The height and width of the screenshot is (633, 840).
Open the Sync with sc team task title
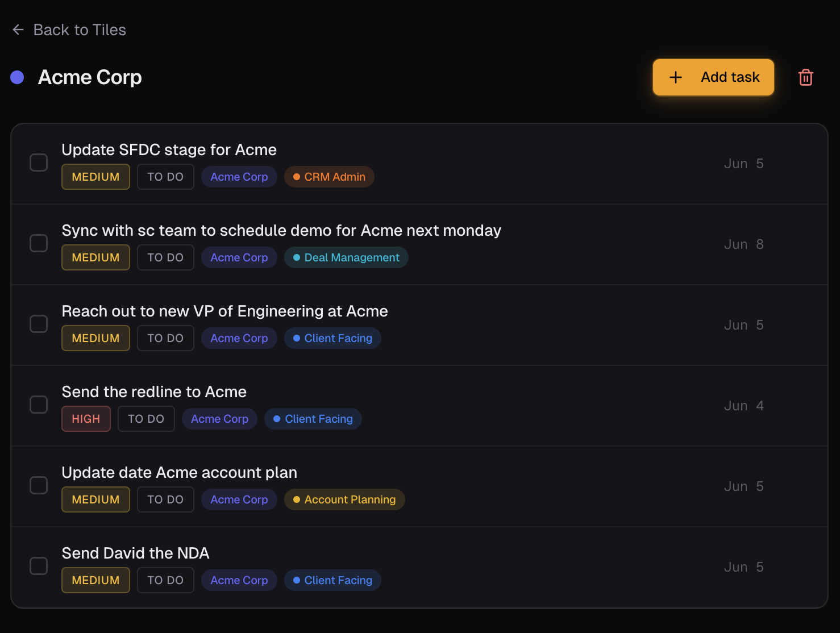point(281,230)
